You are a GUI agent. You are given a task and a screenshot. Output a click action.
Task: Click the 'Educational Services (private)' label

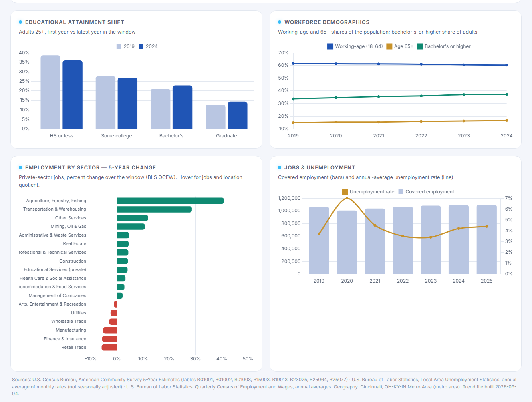pyautogui.click(x=55, y=269)
